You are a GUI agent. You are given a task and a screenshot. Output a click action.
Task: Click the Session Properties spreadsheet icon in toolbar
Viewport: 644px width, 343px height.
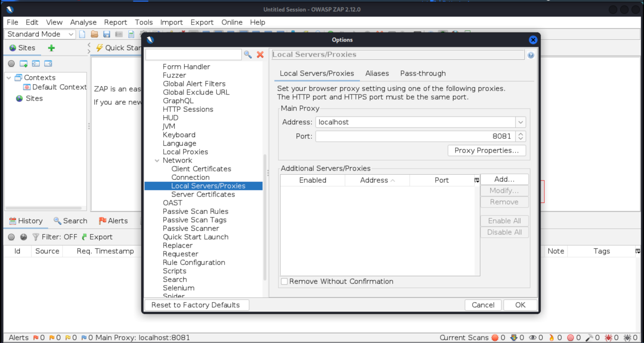coord(131,34)
